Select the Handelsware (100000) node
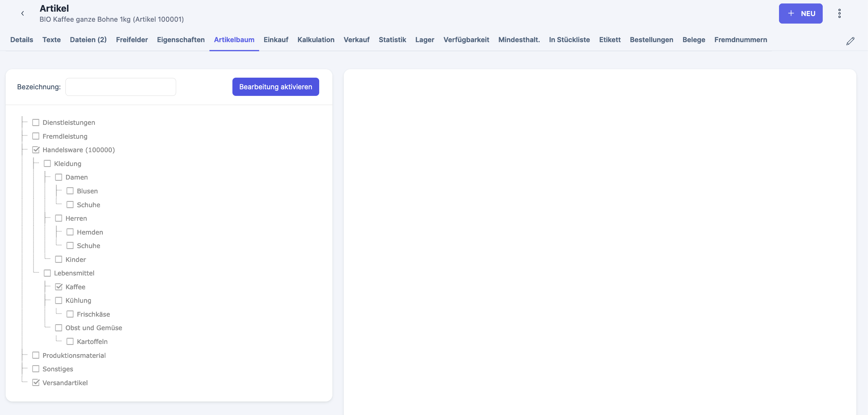 point(79,150)
